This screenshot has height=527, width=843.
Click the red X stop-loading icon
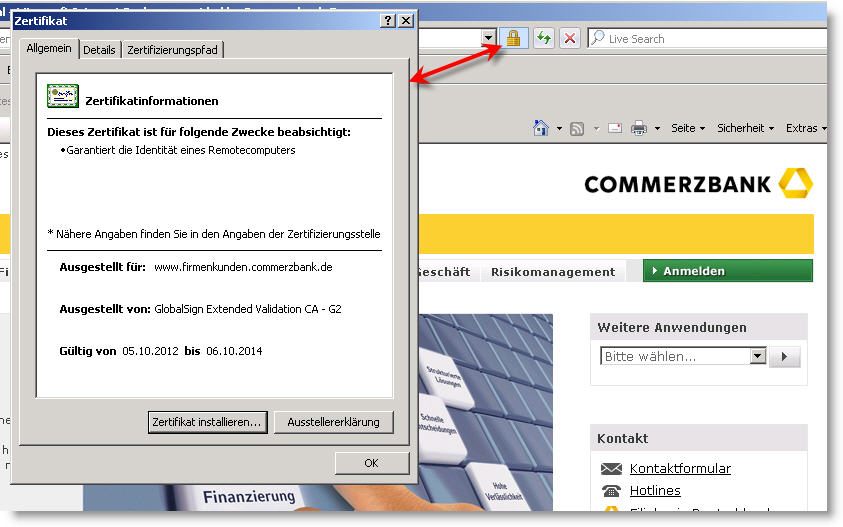click(570, 38)
